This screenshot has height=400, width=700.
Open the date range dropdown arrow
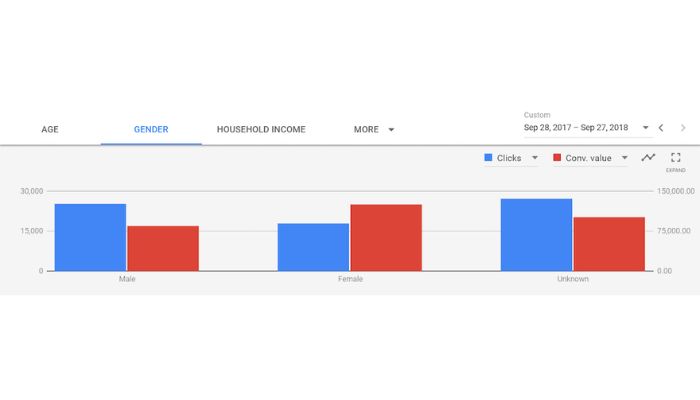click(x=645, y=128)
